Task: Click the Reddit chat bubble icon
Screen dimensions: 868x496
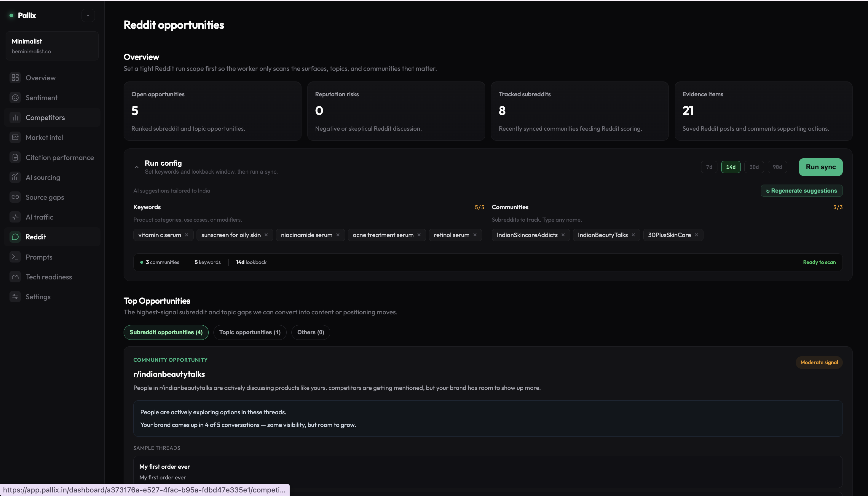Action: (15, 237)
